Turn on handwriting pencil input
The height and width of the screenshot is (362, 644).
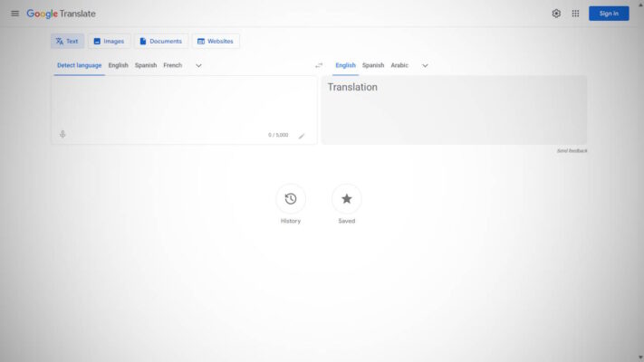point(302,136)
